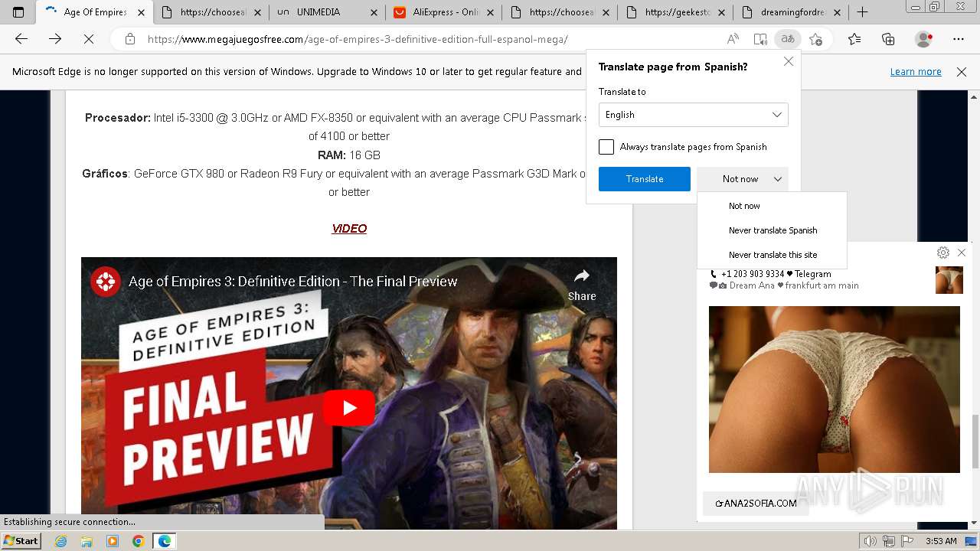Open Collections panel
The image size is (980, 551).
click(888, 39)
